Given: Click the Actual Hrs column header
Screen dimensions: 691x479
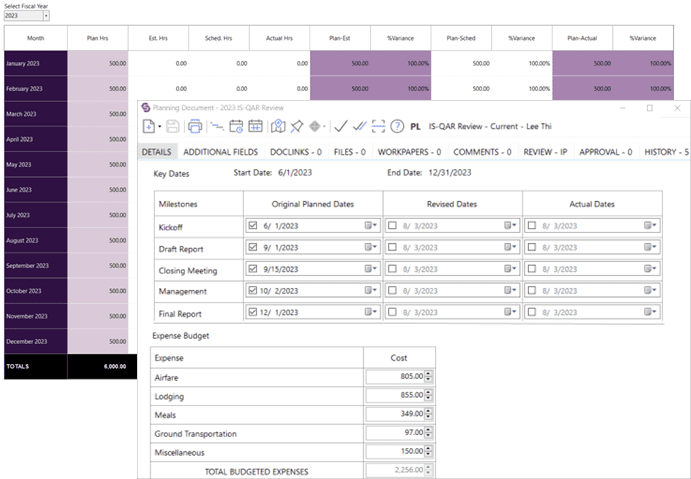Looking at the screenshot, I should [279, 38].
